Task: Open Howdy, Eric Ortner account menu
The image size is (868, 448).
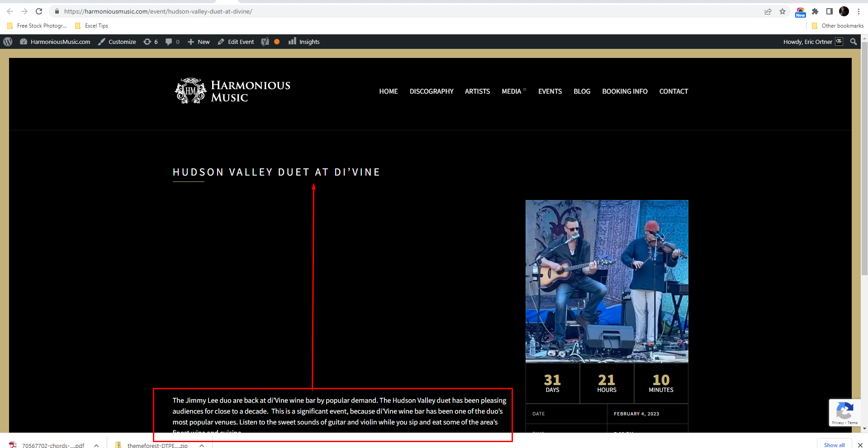Action: 813,42
